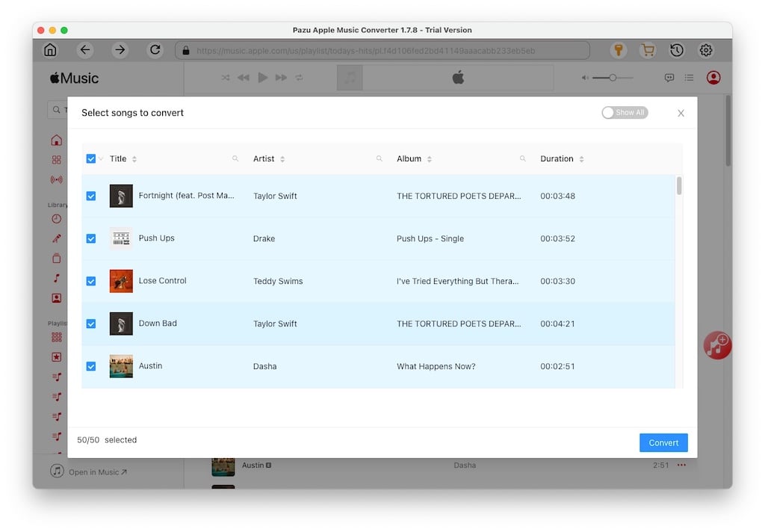765x532 pixels.
Task: Click the search icon in Album column
Action: 522,158
